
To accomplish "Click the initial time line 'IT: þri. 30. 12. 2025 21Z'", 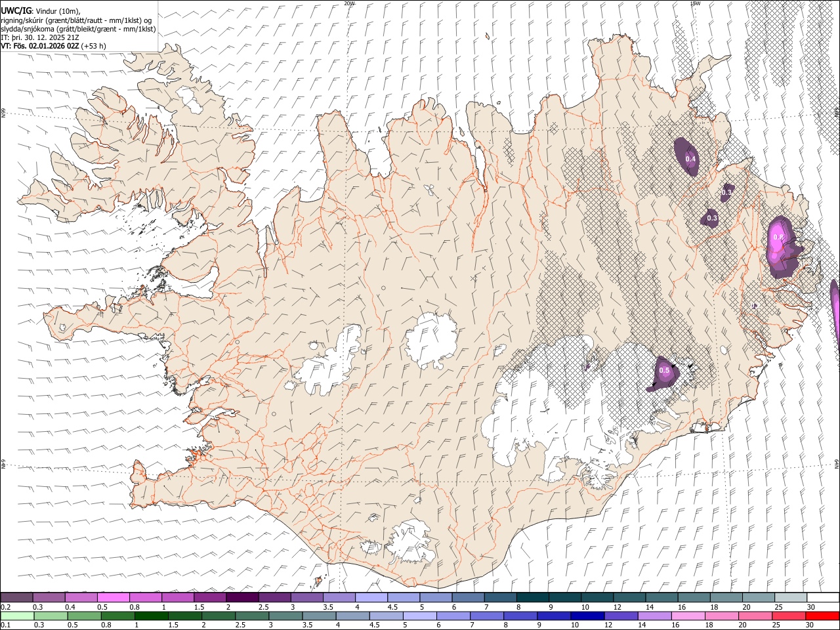I will [x=39, y=37].
